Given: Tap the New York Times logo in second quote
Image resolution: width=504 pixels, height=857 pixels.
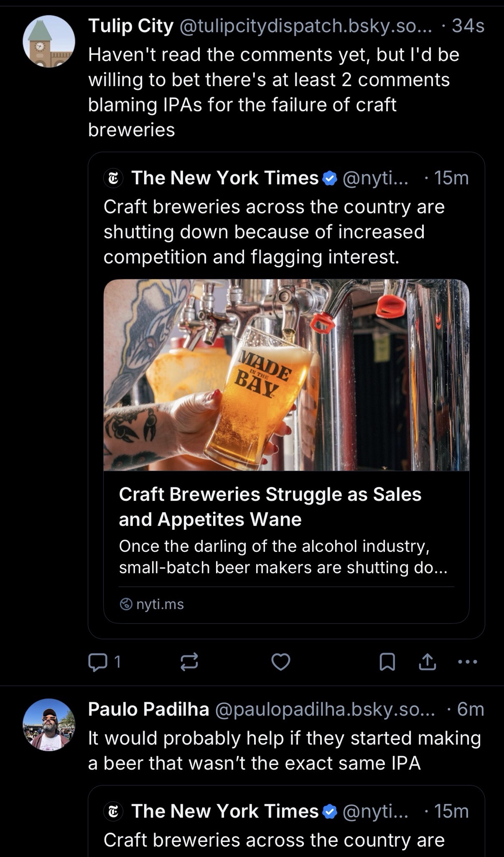Looking at the screenshot, I should tap(113, 812).
